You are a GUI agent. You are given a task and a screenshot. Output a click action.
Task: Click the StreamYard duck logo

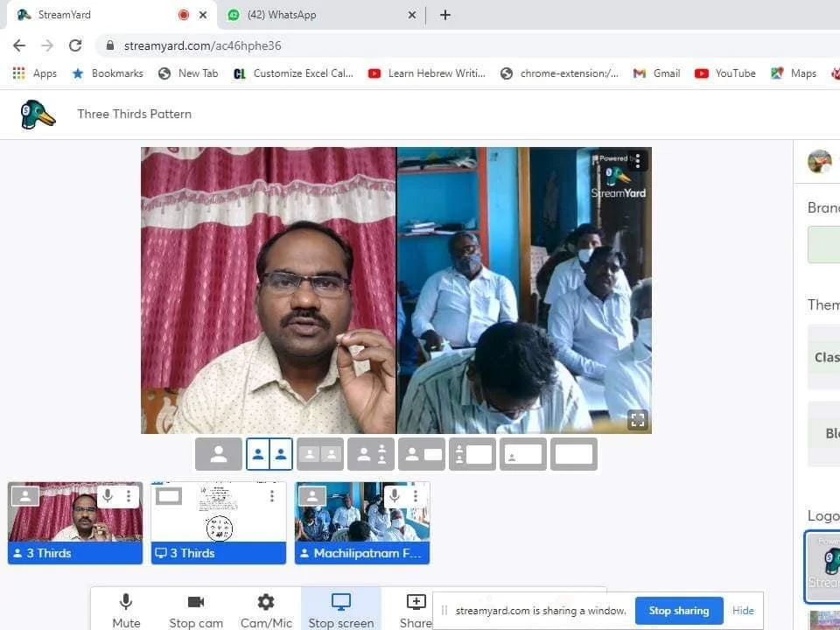click(36, 114)
